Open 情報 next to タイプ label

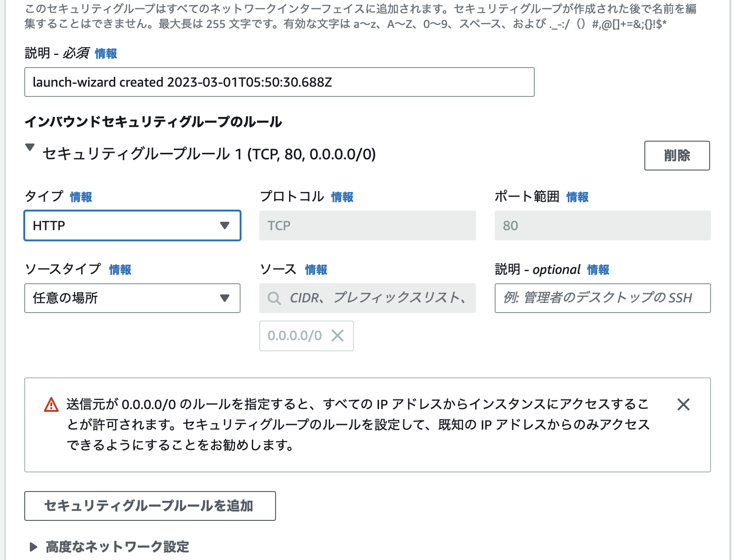click(x=80, y=197)
